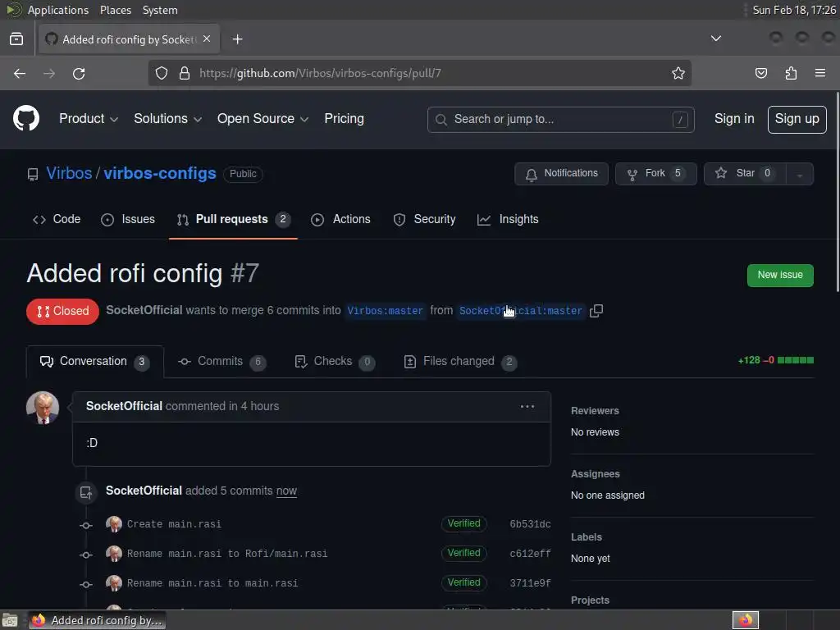This screenshot has width=840, height=630.
Task: Open the System menu in top panel
Action: point(160,10)
